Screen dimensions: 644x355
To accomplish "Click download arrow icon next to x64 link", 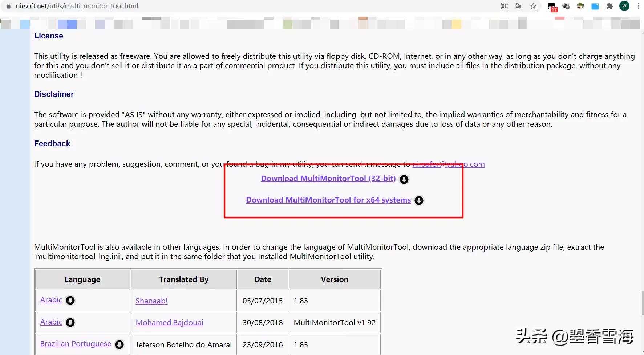I will click(x=419, y=200).
